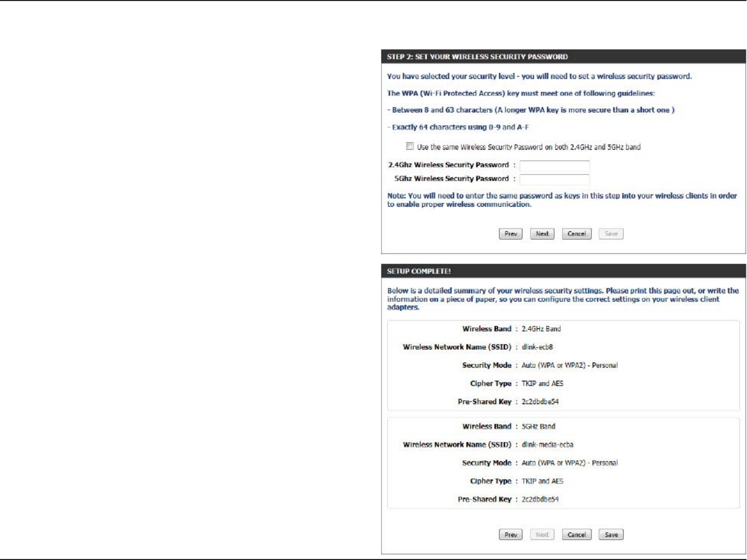
Task: Click the WPA key guidelines sentence
Action: tap(521, 94)
